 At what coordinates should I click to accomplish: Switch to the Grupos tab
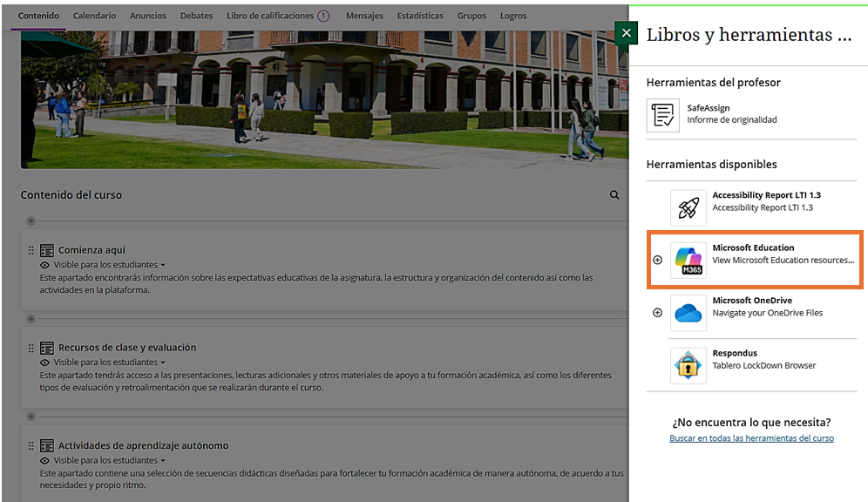click(x=471, y=16)
